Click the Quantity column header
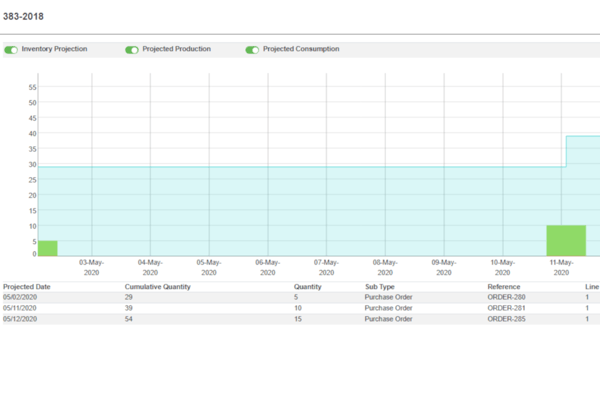 coord(308,287)
